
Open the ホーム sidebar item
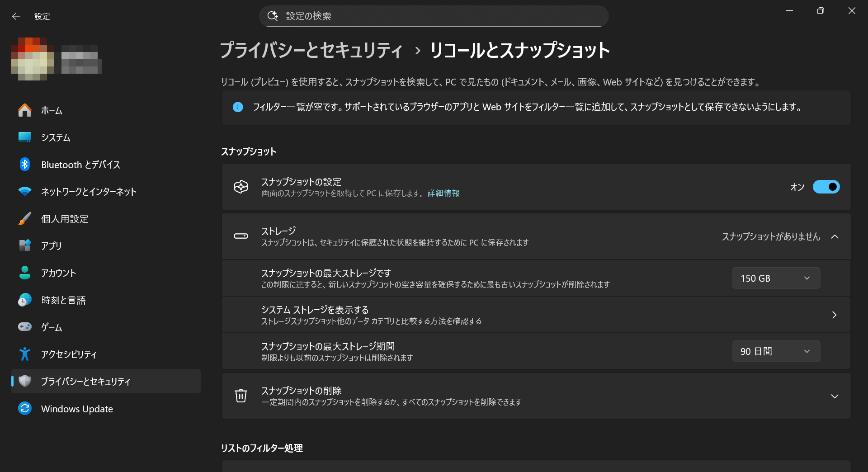click(x=51, y=110)
